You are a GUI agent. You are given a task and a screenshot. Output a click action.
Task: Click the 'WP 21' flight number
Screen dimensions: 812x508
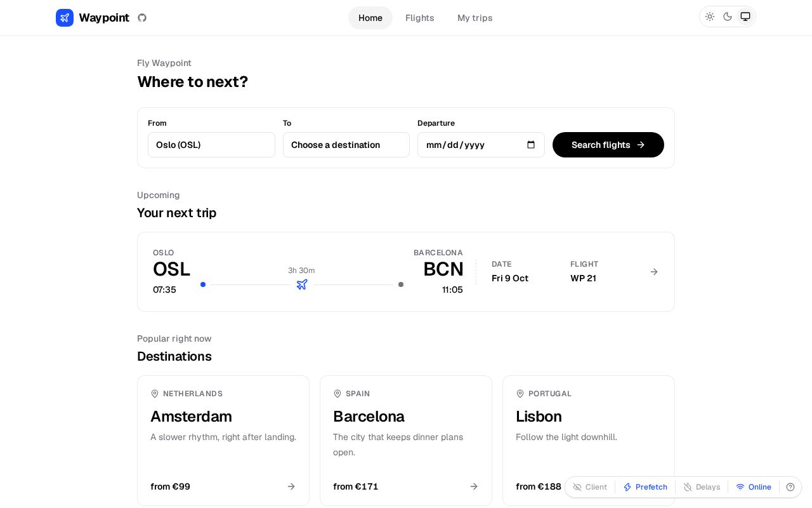click(583, 278)
